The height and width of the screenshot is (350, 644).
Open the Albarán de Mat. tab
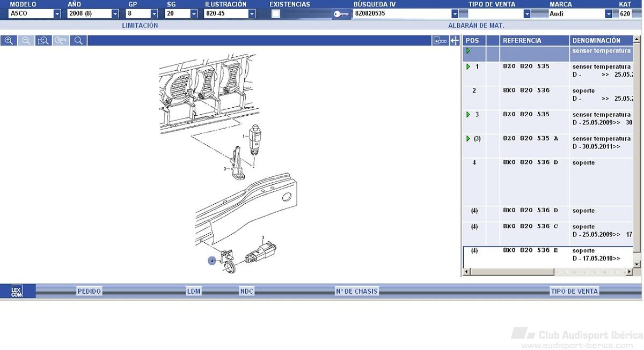[x=476, y=25]
